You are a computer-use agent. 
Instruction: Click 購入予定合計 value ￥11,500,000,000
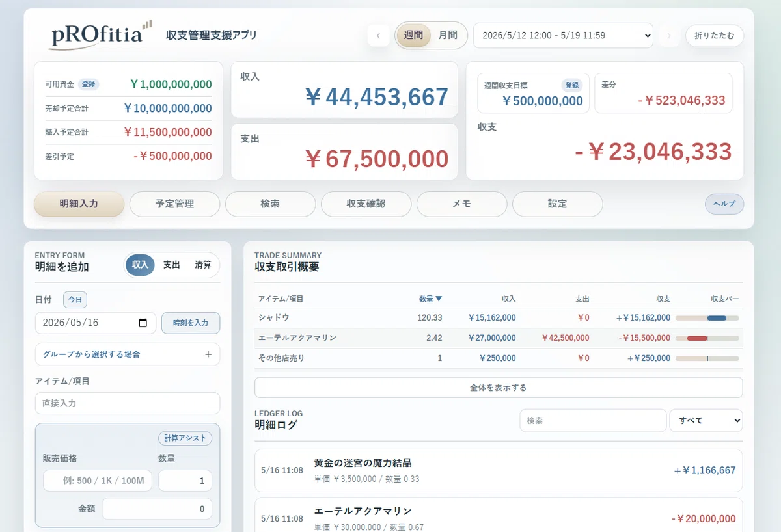click(167, 132)
